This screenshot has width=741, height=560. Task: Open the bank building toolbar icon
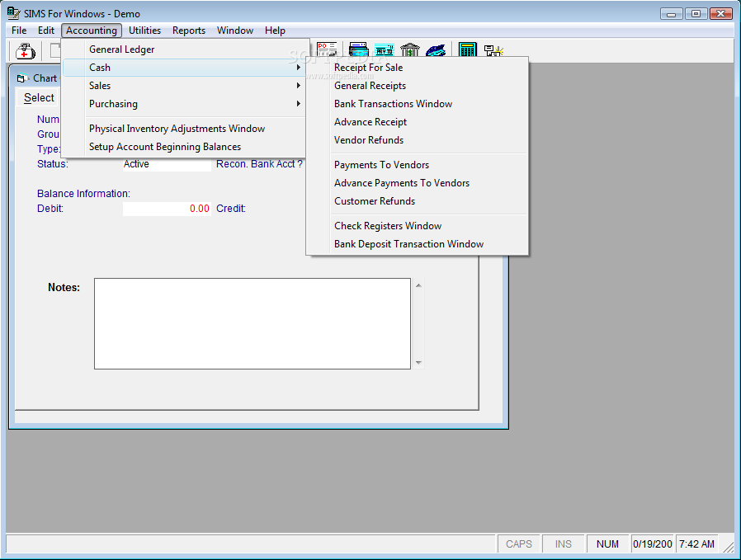pos(410,49)
